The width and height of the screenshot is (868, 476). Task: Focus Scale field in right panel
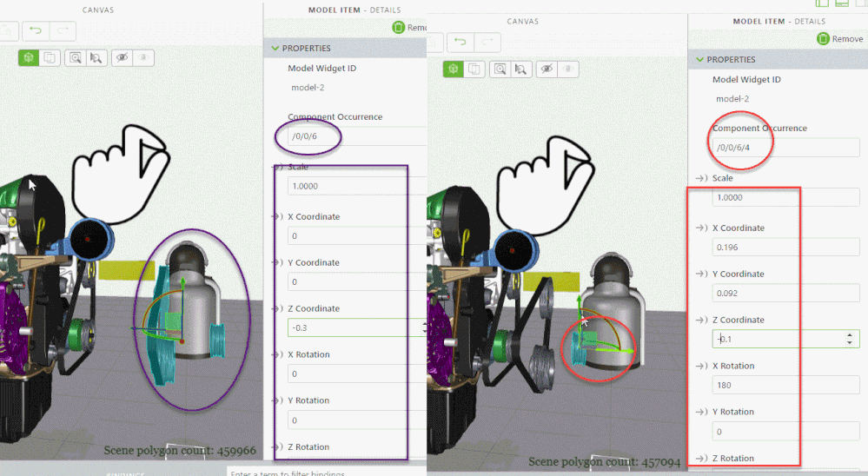point(785,197)
